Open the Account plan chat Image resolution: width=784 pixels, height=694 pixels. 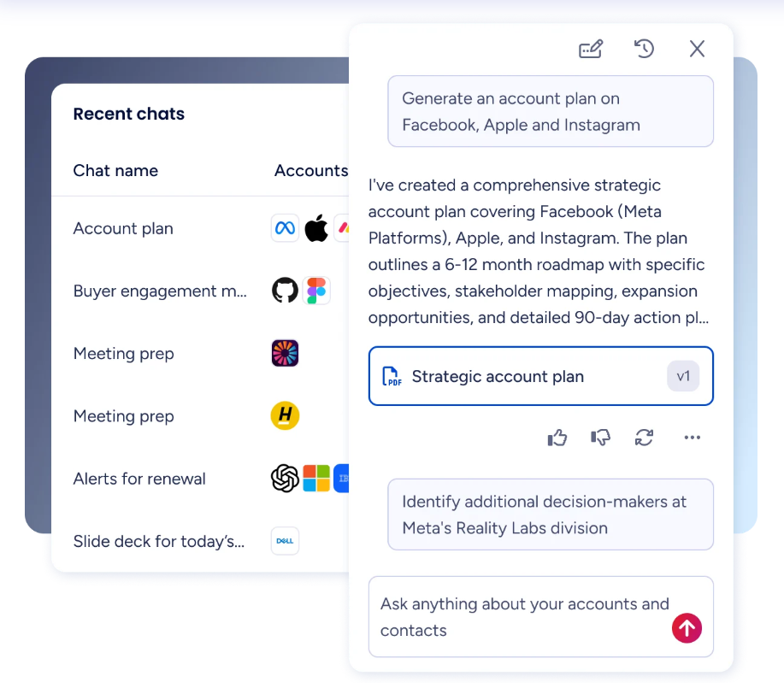(x=123, y=228)
